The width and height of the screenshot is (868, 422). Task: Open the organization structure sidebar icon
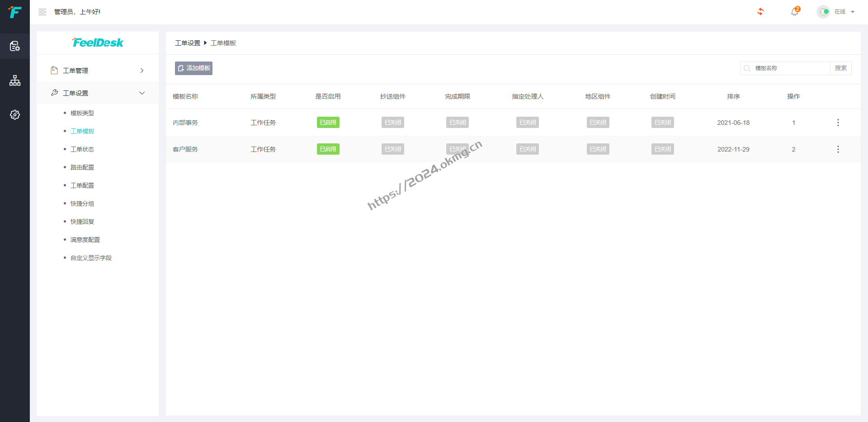pos(15,81)
